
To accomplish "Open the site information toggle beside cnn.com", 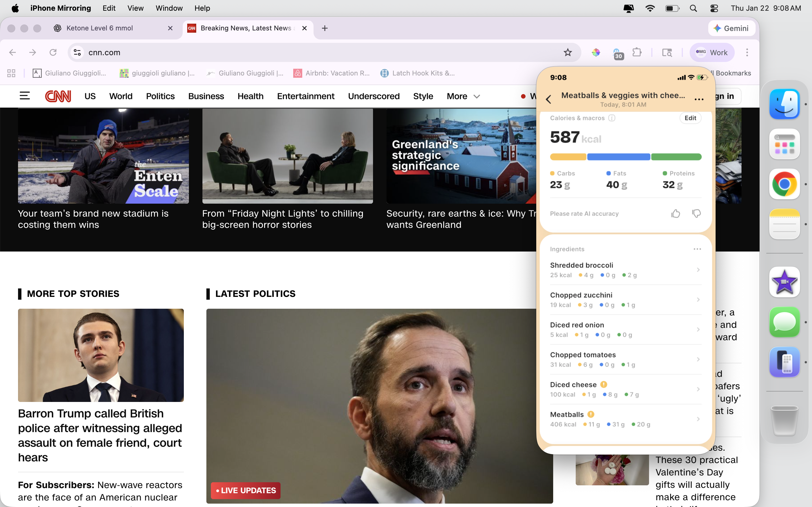I will point(77,52).
